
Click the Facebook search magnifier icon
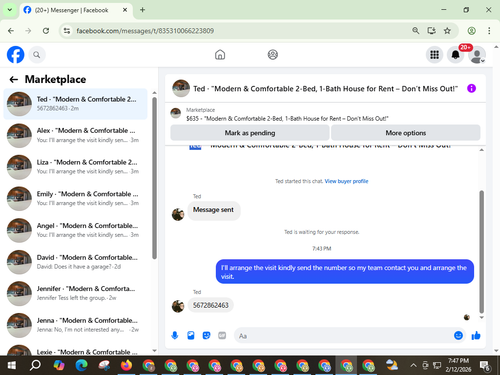click(x=37, y=55)
